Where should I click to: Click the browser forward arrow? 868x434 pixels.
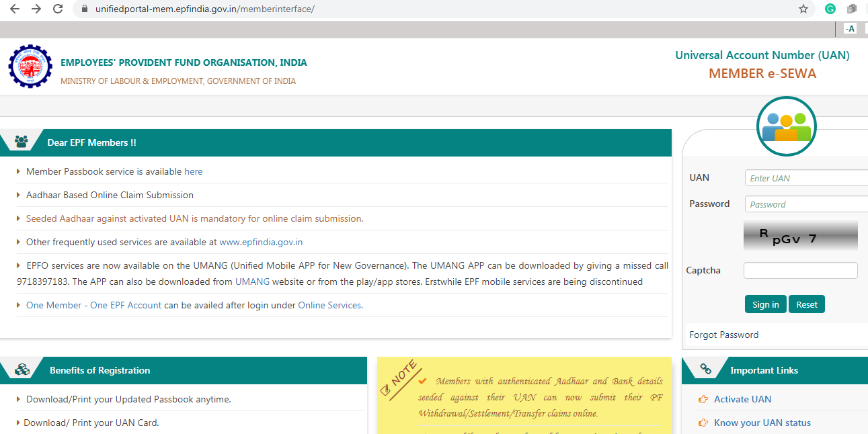(x=36, y=9)
